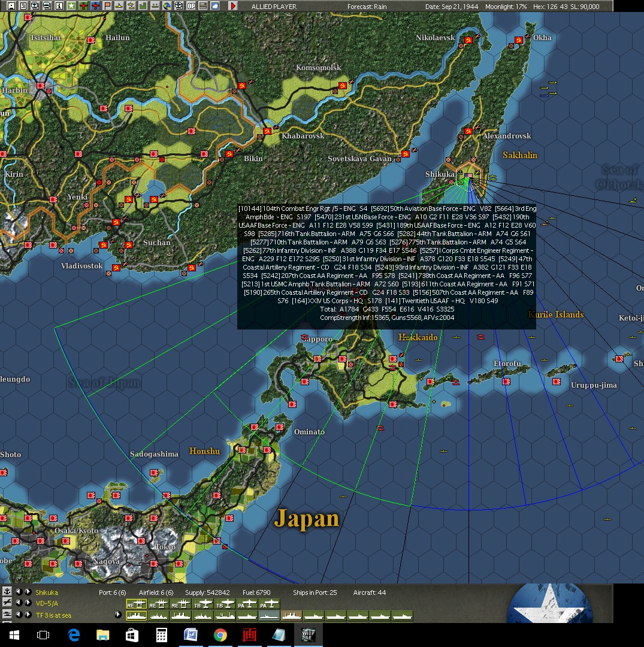Click the crosshair target icon beside OP button

[x=179, y=6]
